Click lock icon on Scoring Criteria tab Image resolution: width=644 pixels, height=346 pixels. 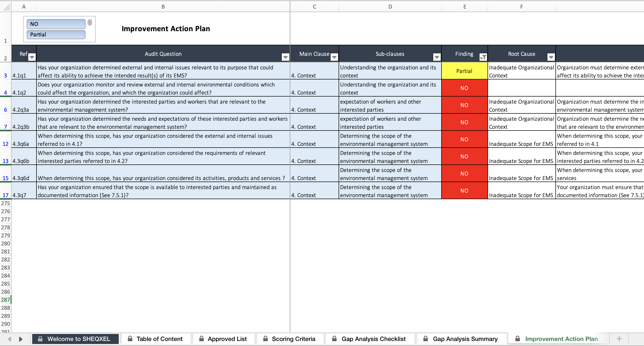(x=265, y=338)
